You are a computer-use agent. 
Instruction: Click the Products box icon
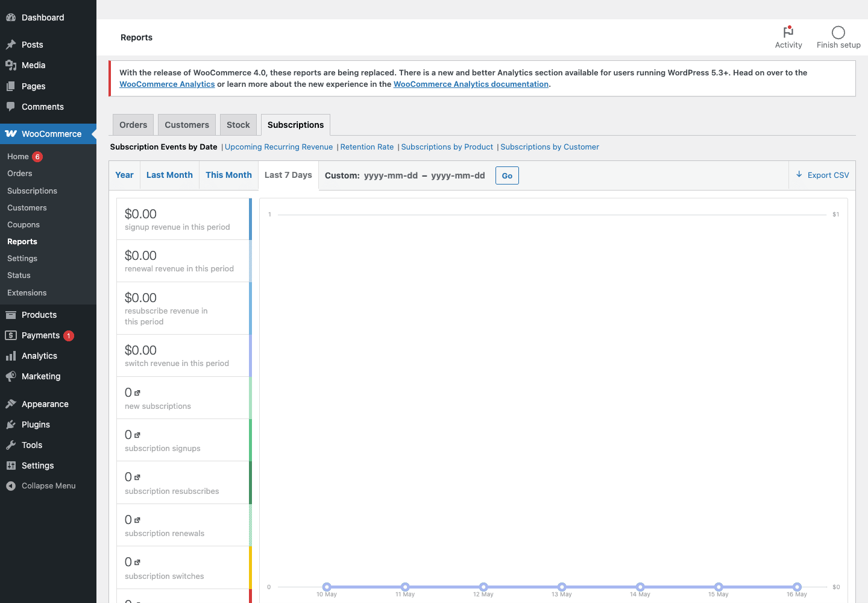point(11,315)
